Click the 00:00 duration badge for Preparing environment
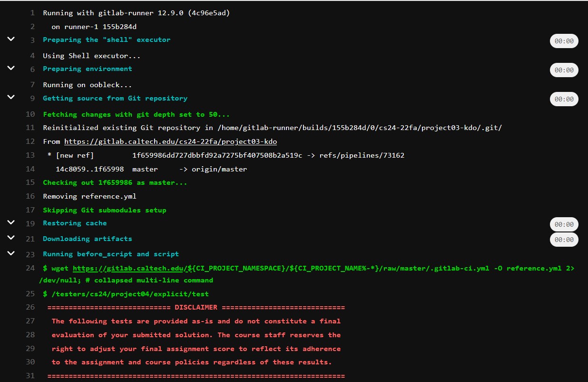 [x=564, y=70]
